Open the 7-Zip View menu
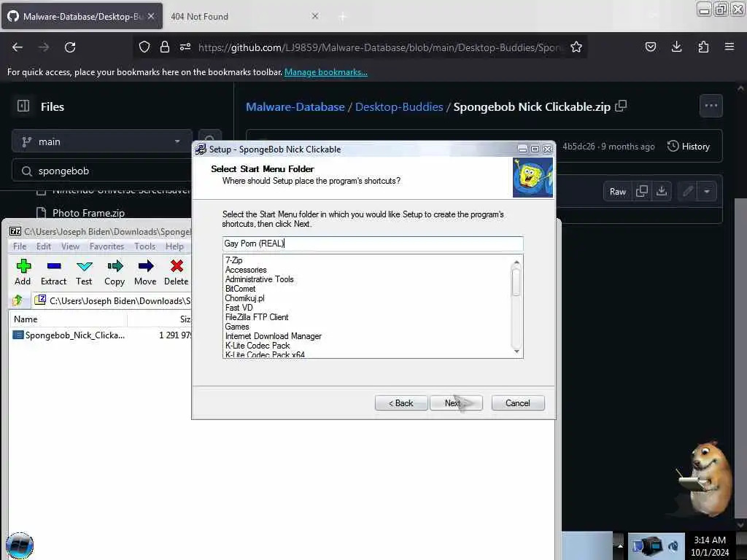747x560 pixels. pos(70,246)
